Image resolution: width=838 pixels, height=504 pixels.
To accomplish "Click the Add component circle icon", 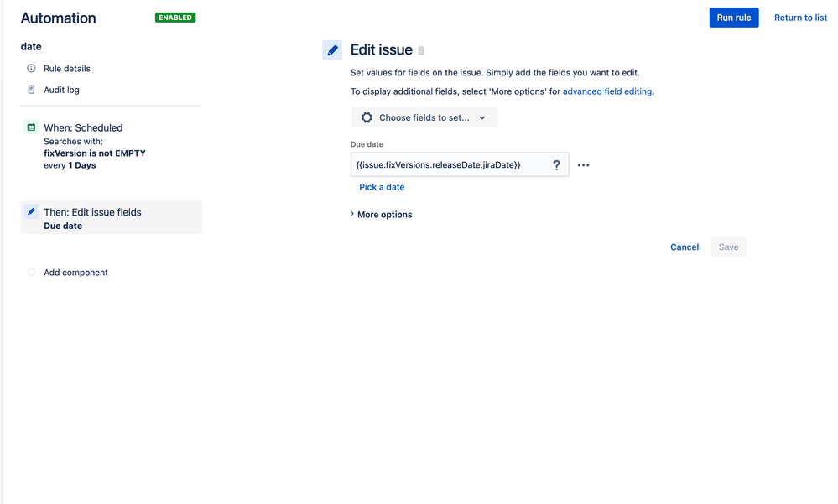I will [x=31, y=273].
